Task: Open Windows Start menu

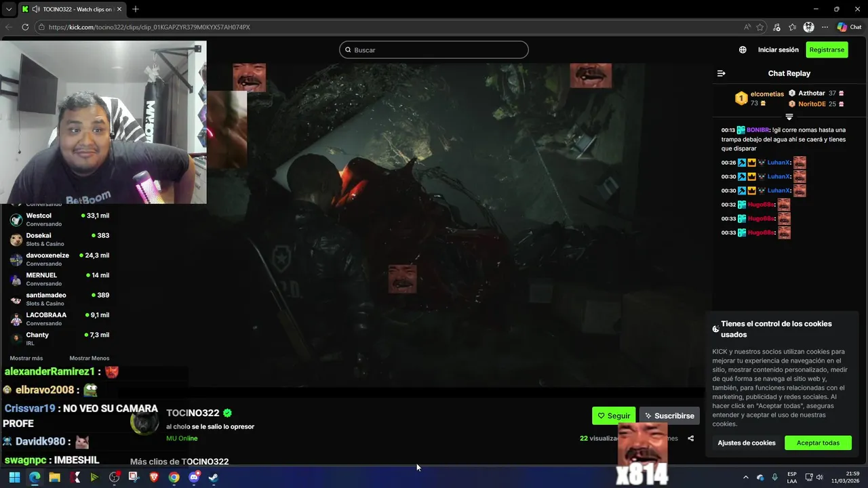Action: click(14, 477)
